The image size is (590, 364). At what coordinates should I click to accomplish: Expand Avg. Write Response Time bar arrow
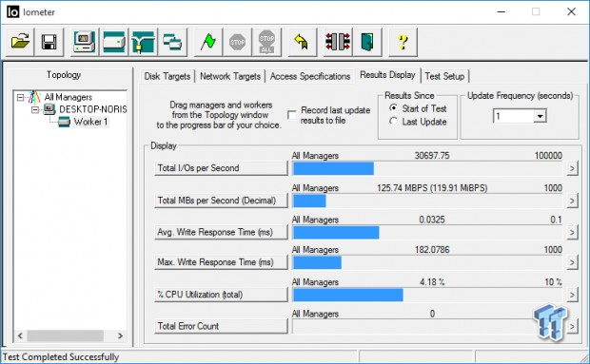coord(572,232)
